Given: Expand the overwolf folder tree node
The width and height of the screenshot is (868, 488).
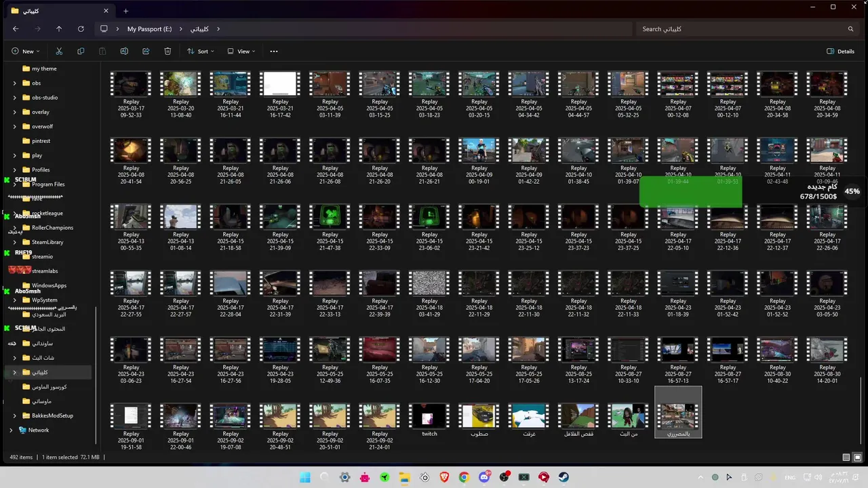Looking at the screenshot, I should [x=14, y=126].
